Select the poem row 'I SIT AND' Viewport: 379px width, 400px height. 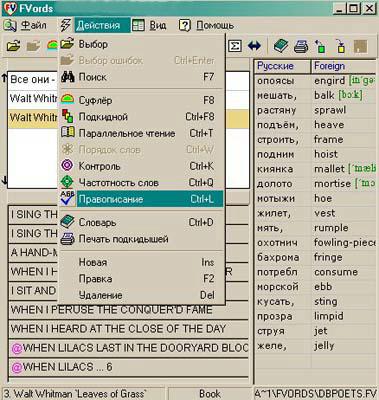[33, 291]
